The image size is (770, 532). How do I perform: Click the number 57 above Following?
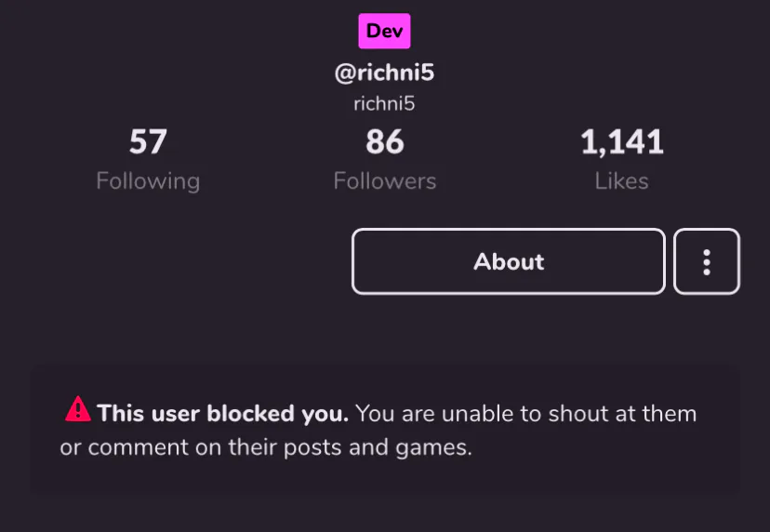(x=148, y=142)
